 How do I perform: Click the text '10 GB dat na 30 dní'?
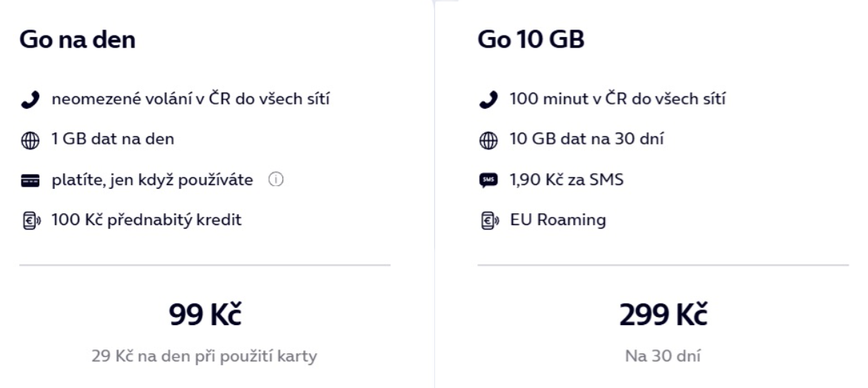pyautogui.click(x=587, y=138)
